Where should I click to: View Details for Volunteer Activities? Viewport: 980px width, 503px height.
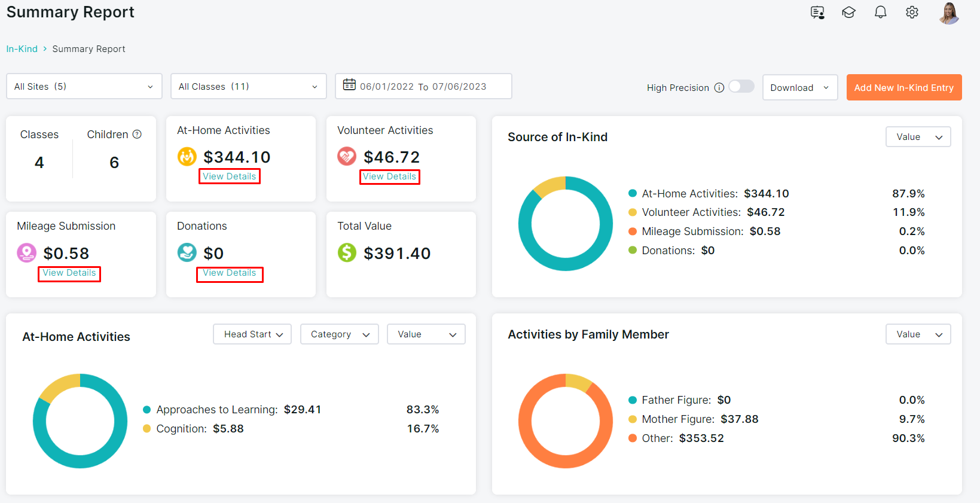click(x=390, y=176)
